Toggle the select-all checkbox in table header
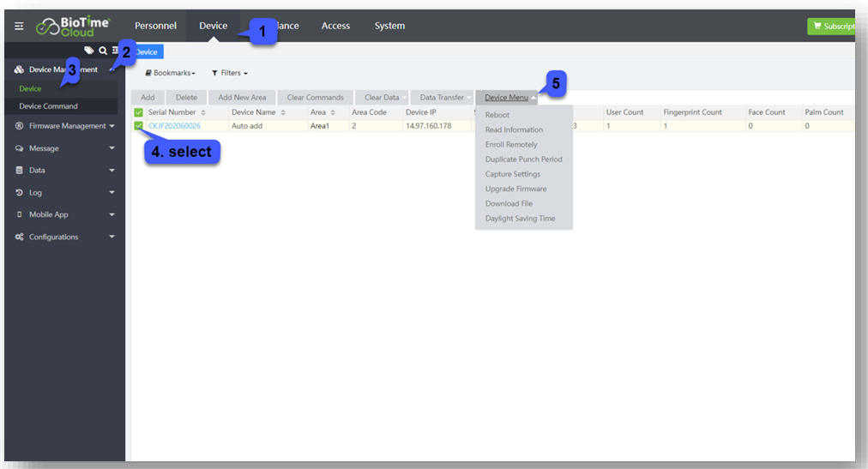This screenshot has height=469, width=868. tap(139, 112)
